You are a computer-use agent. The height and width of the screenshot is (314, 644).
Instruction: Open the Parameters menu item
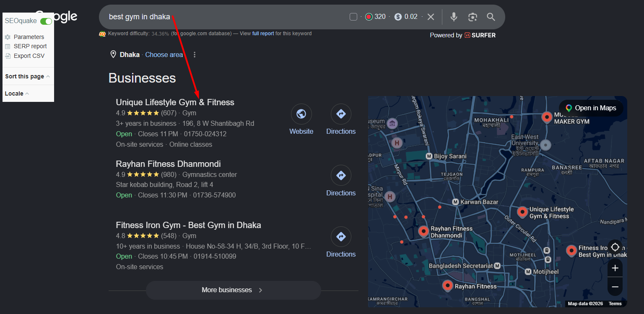(29, 37)
